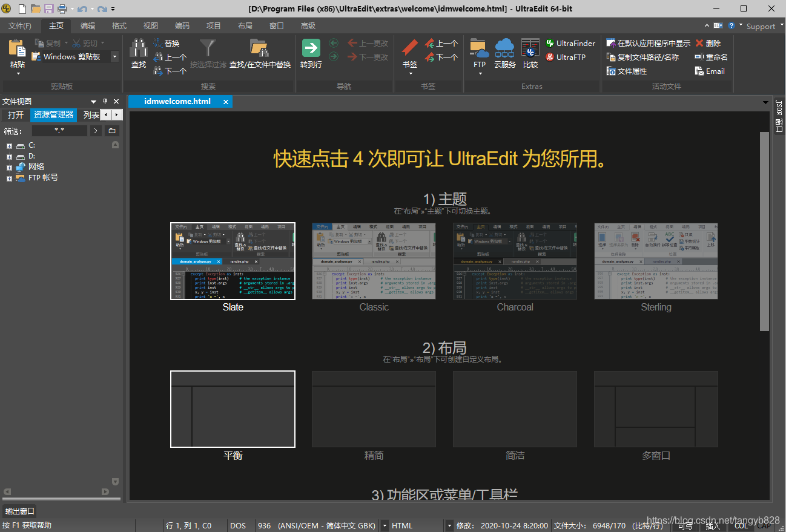This screenshot has width=786, height=532.
Task: Copy file path/name (复制文件路径/名称)
Action: (642, 57)
